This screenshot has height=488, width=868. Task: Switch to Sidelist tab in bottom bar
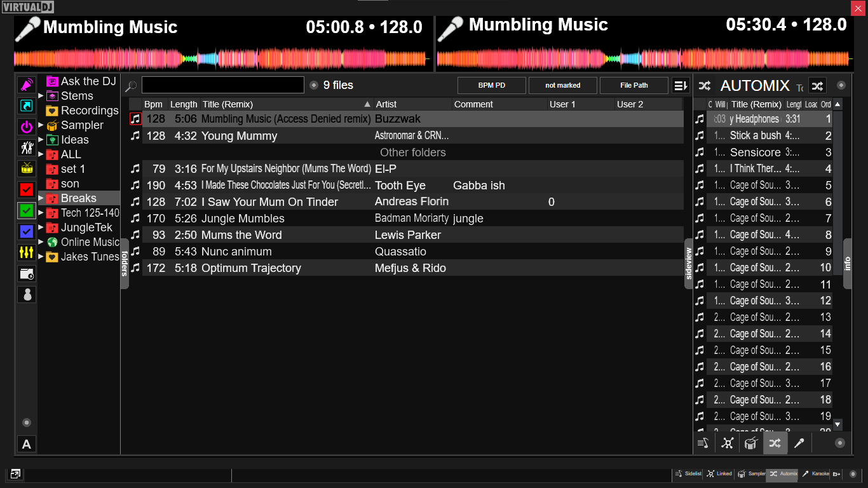tap(688, 474)
